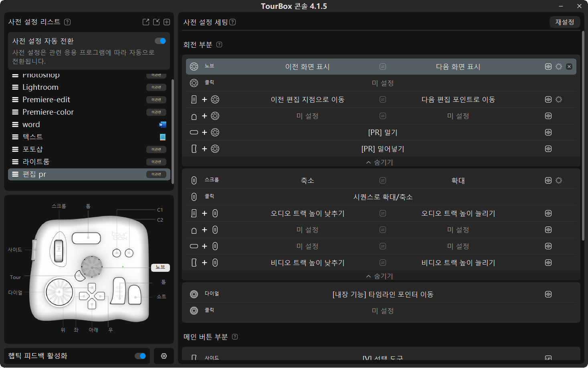Viewport: 588px width, 368px height.
Task: Export preset via the export icon in 사전 설정 리스트
Action: pos(146,22)
